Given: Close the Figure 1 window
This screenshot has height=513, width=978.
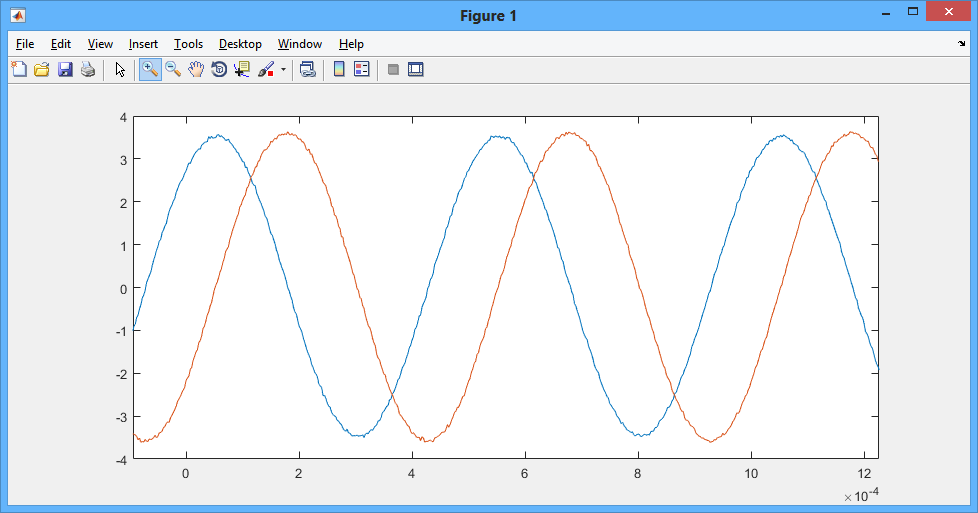Looking at the screenshot, I should 949,12.
